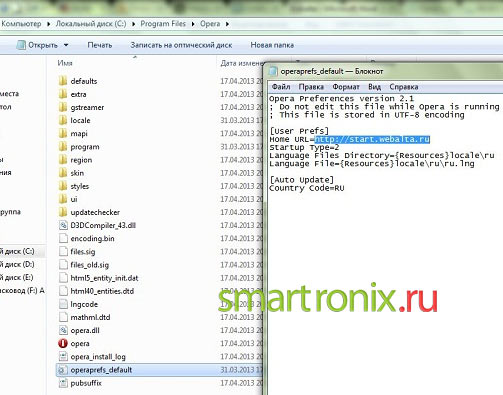The height and width of the screenshot is (395, 503).
Task: Select drive (E:) in navigation pane
Action: (x=17, y=277)
